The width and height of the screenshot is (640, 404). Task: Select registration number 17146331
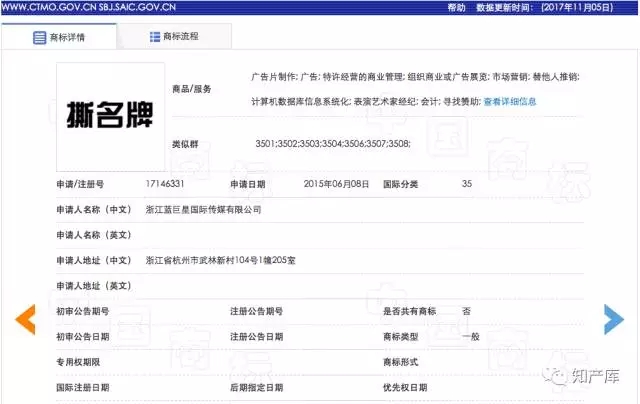165,184
